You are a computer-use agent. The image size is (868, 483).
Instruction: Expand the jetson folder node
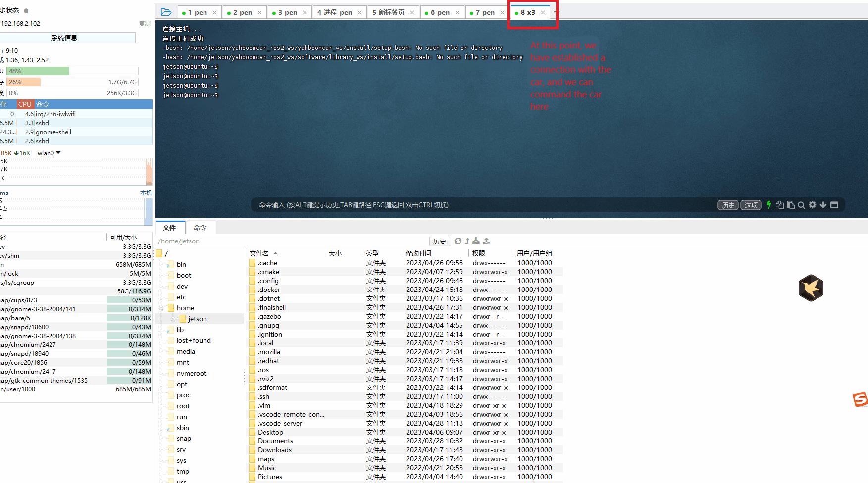(x=173, y=319)
